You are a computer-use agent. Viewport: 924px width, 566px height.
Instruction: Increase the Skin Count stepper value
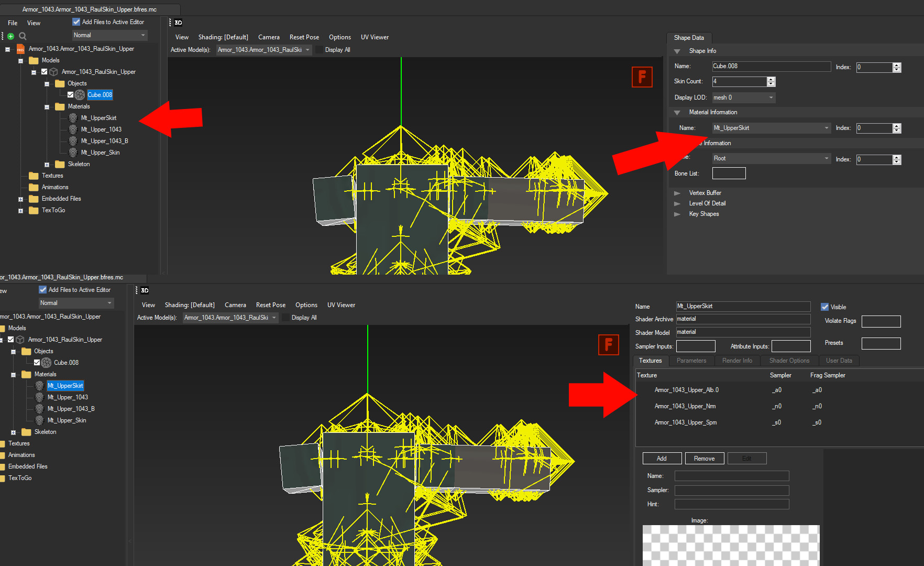[x=771, y=79]
